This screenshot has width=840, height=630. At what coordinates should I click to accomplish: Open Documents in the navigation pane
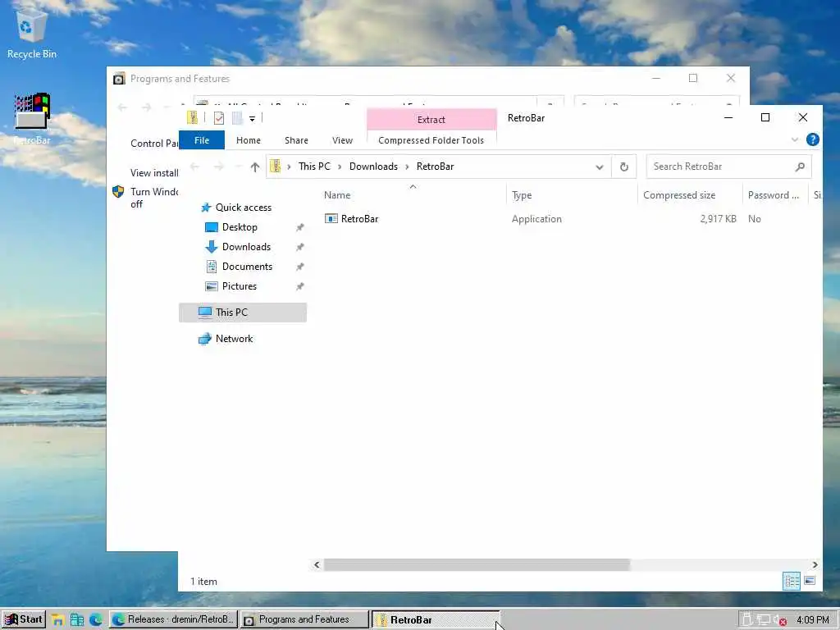pos(247,267)
